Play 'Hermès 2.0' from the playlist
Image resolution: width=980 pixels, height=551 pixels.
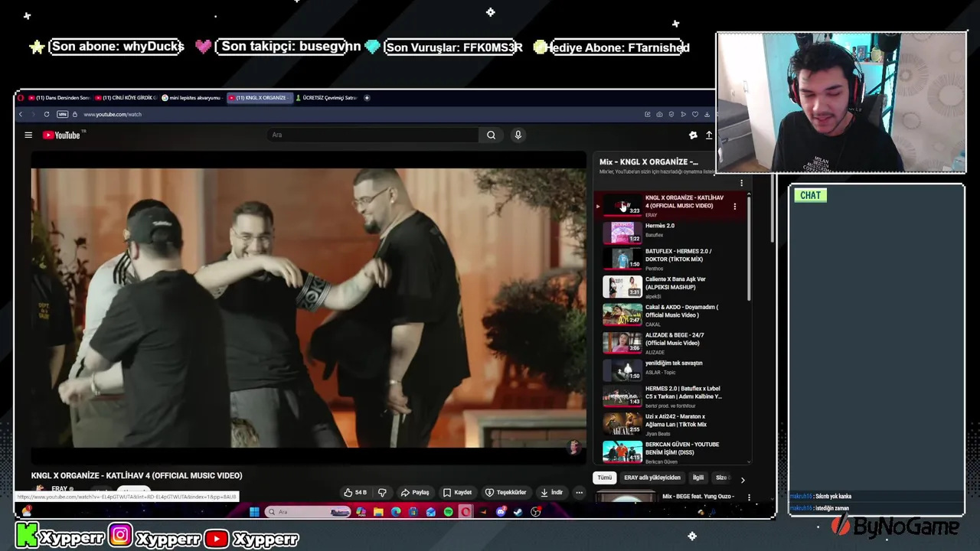pos(672,232)
